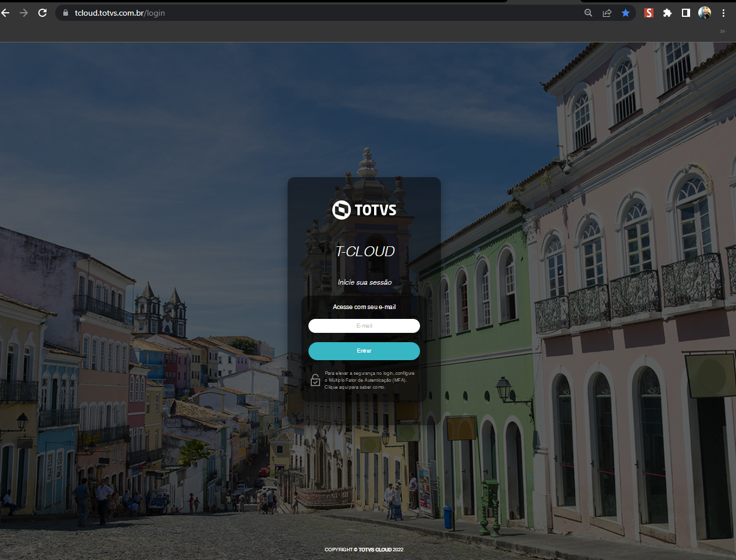Image resolution: width=736 pixels, height=560 pixels.
Task: Open the red S extension icon
Action: click(x=649, y=13)
